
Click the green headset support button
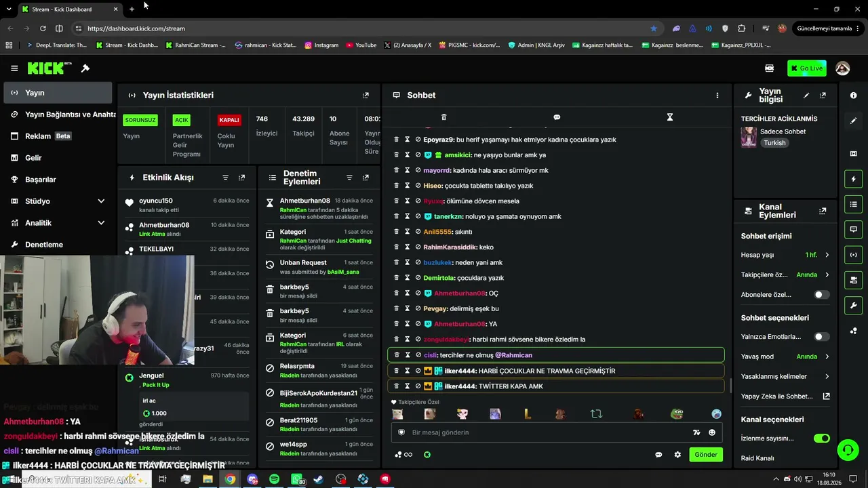pyautogui.click(x=847, y=450)
